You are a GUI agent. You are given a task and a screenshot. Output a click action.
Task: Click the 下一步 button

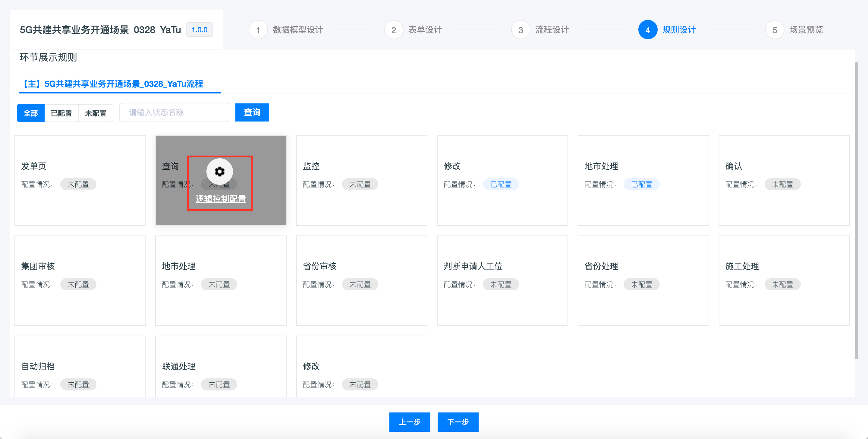click(458, 422)
